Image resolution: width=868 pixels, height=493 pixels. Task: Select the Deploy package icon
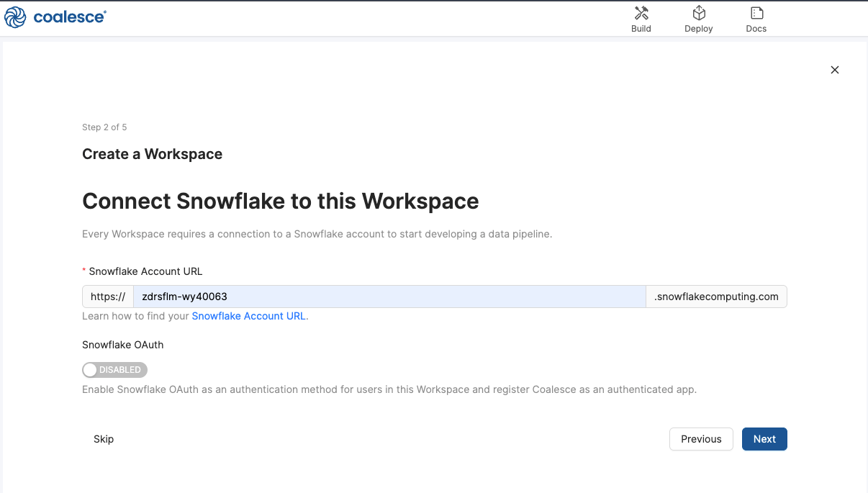point(698,13)
